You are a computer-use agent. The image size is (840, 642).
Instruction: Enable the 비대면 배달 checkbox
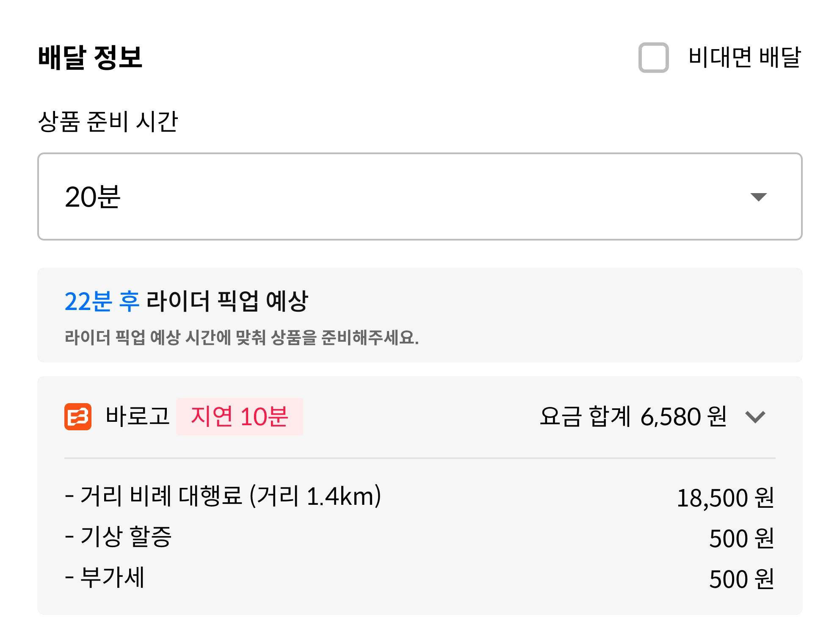(653, 58)
